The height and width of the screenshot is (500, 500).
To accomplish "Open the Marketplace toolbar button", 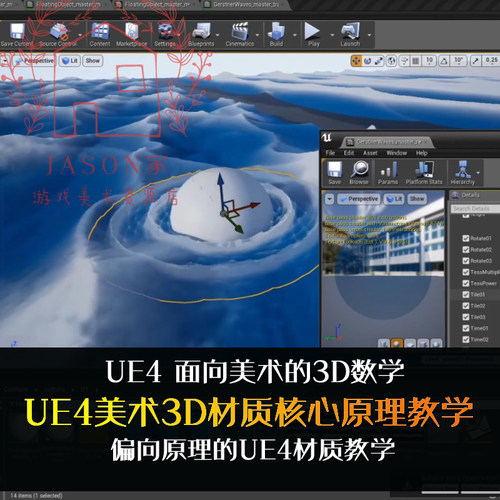I will tap(131, 34).
